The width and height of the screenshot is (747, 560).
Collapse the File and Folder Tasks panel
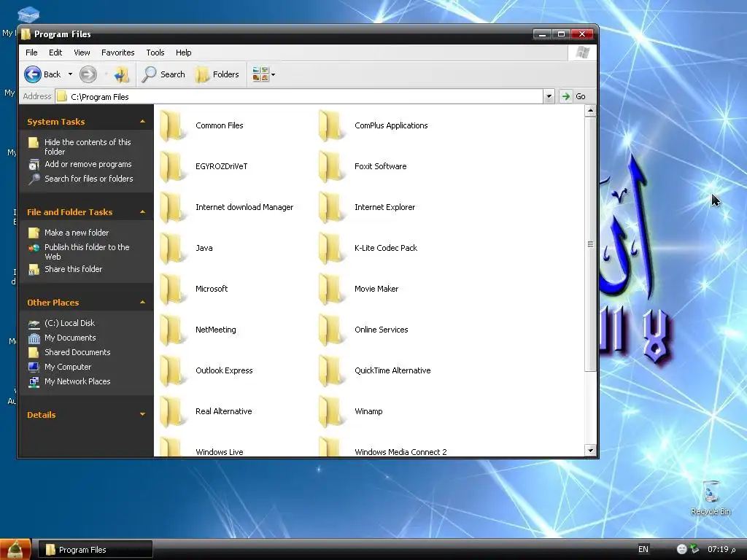pyautogui.click(x=142, y=212)
